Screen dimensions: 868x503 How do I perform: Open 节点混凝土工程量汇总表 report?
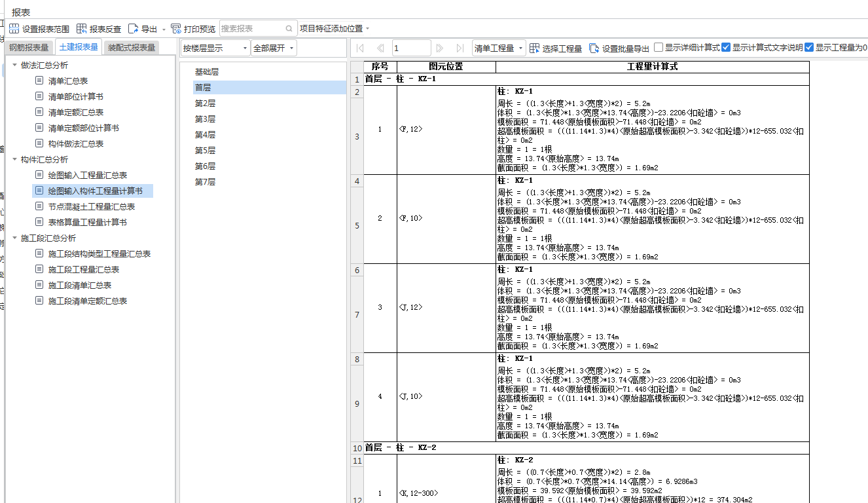[x=92, y=206]
